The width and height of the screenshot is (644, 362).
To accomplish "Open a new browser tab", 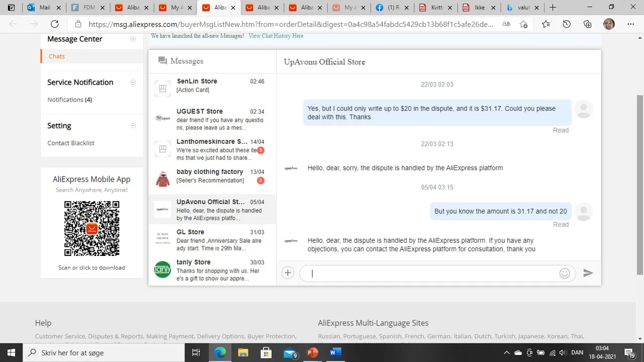I will [552, 8].
